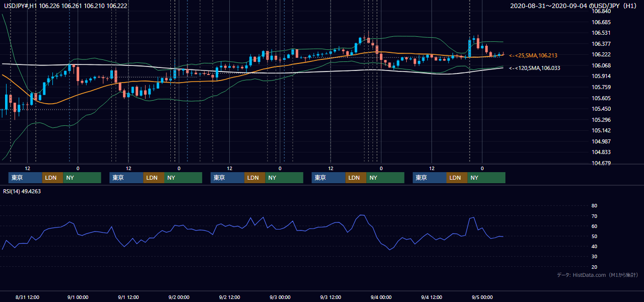Click the RSI scale value 40

(x=594, y=247)
